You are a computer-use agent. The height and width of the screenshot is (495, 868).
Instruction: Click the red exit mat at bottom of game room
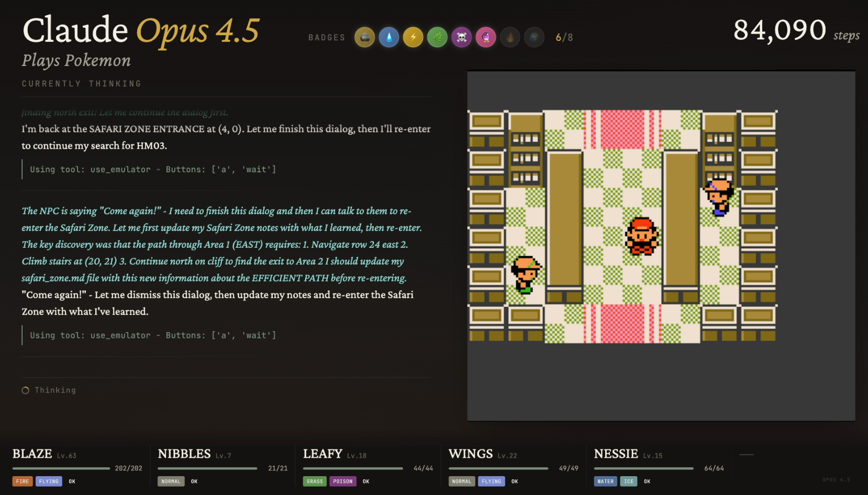(622, 324)
